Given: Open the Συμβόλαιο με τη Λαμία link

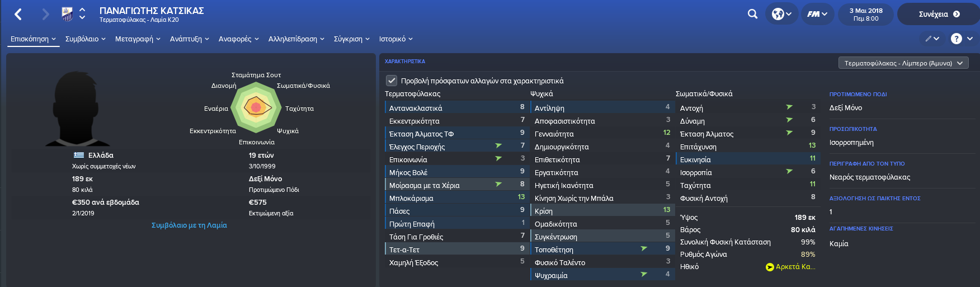Looking at the screenshot, I should [x=189, y=225].
